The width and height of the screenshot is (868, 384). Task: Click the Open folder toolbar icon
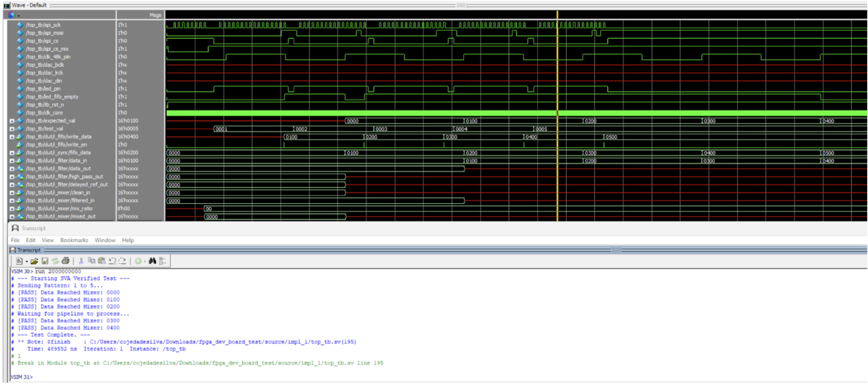click(x=34, y=261)
